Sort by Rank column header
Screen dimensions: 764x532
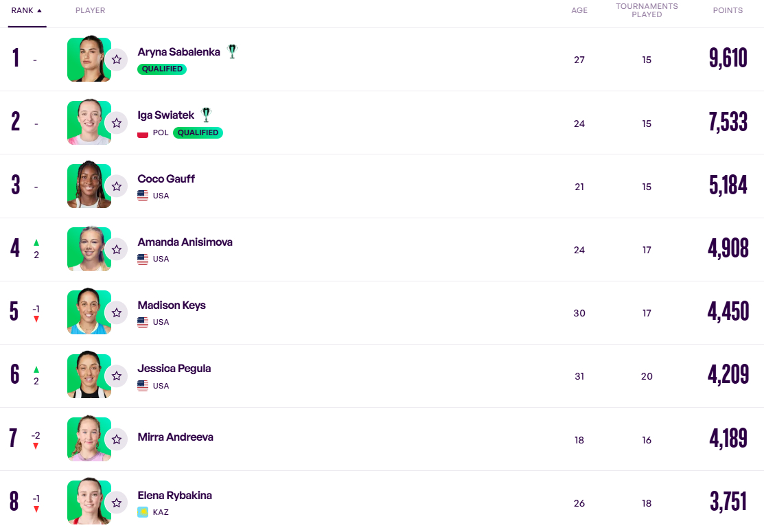coord(26,10)
